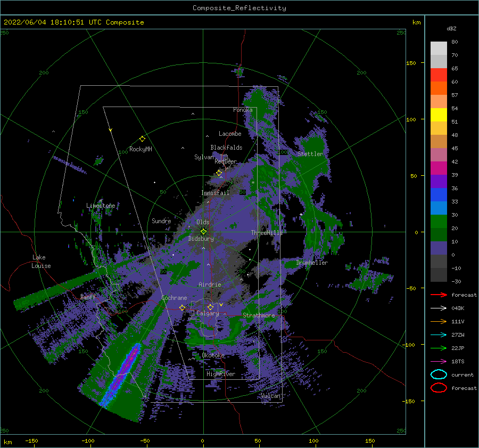Click the Vulcan city label
Viewport: 479px width, 448px height.
click(271, 396)
